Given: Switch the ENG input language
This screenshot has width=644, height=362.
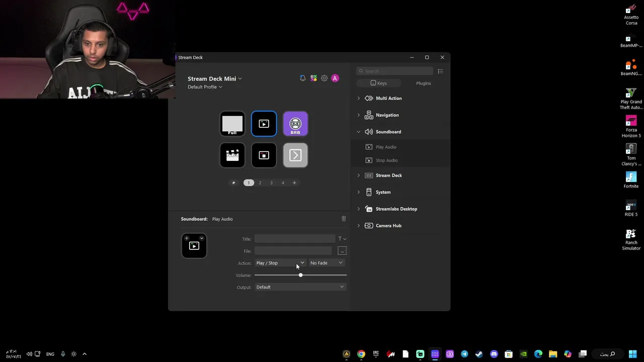Looking at the screenshot, I should [x=50, y=354].
